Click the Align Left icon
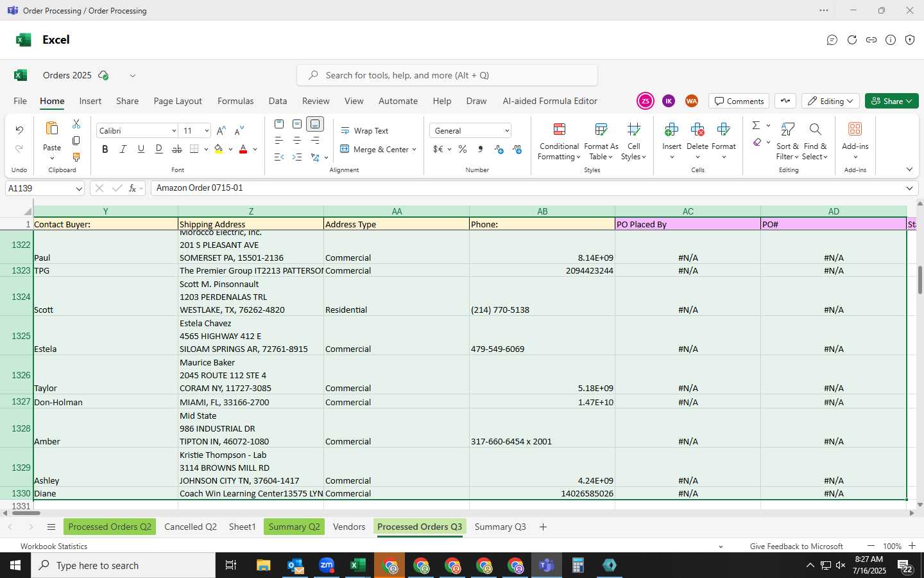 tap(279, 140)
